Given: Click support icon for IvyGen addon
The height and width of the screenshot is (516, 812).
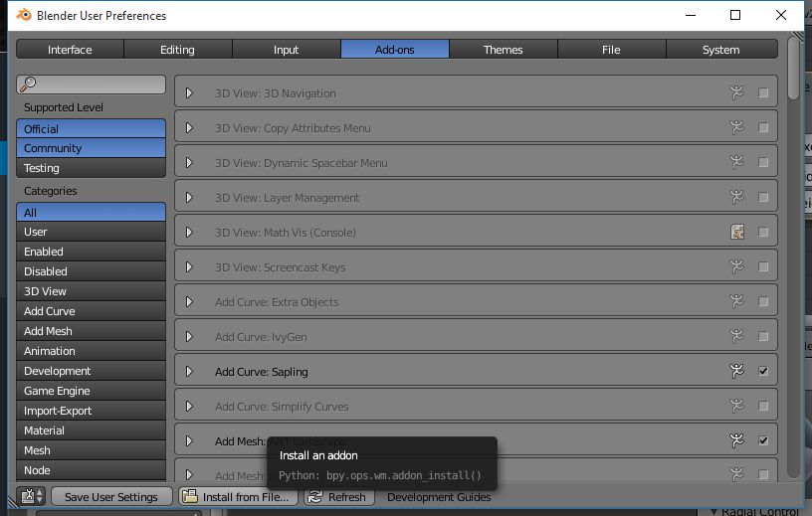Looking at the screenshot, I should click(736, 336).
